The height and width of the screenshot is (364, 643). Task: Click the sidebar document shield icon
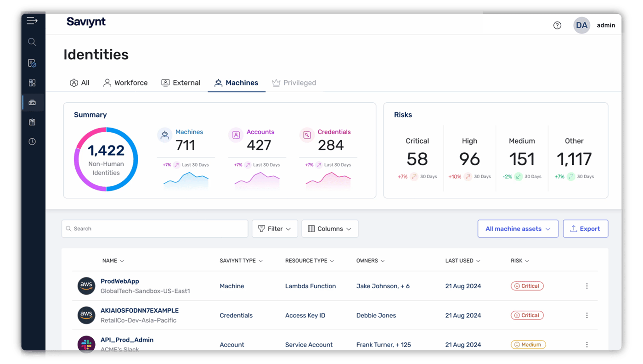[32, 63]
